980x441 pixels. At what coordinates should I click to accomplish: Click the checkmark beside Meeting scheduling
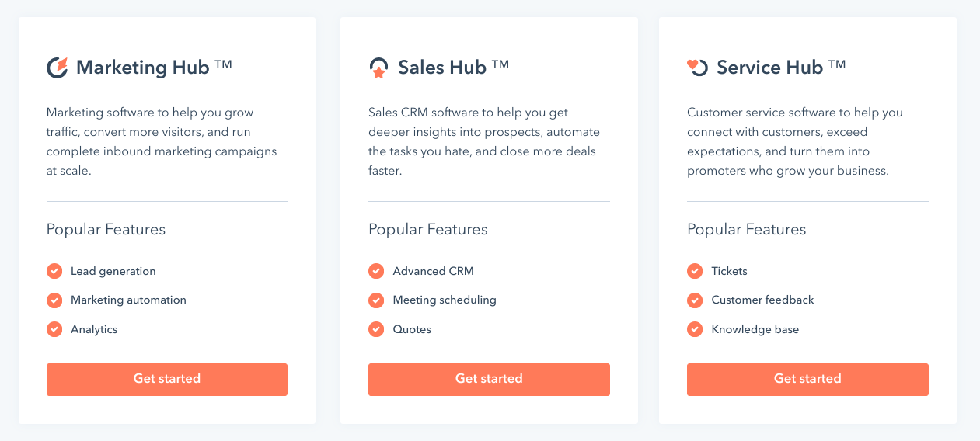click(x=376, y=300)
